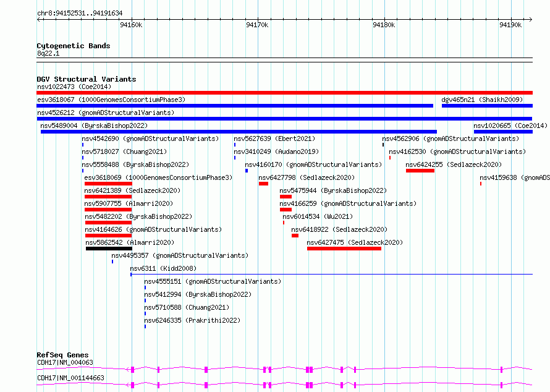Open nsv6311 (Kidd2008) label
The image size is (550, 392).
pos(163,268)
